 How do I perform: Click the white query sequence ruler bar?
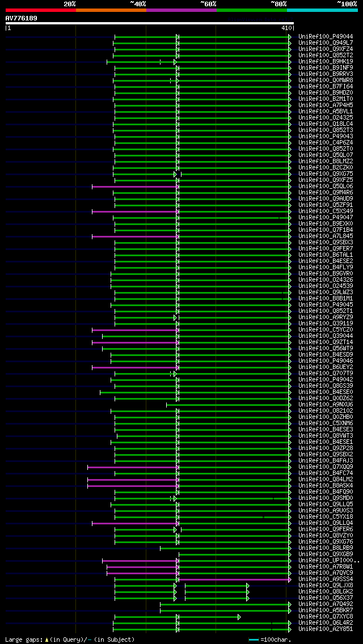(150, 23)
